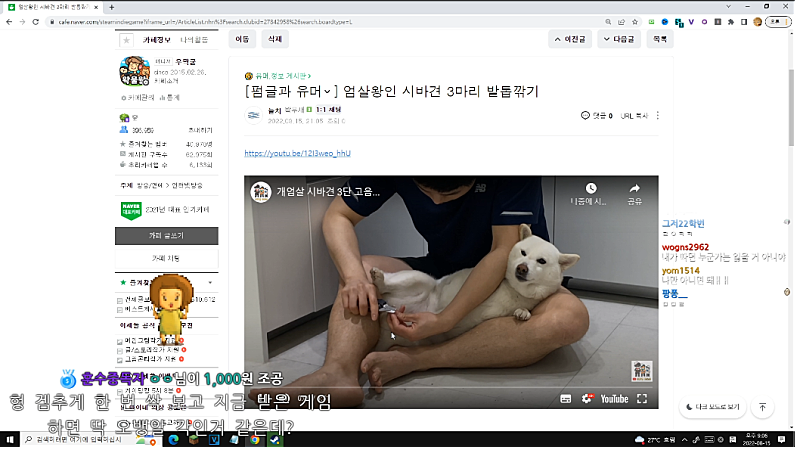The image size is (800, 450).
Task: Open a new browser tab
Action: [x=111, y=7]
